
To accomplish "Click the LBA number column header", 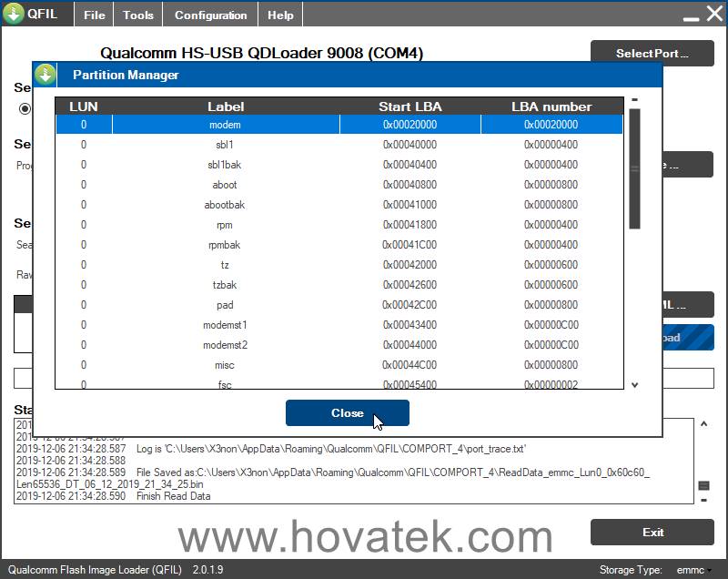I will (551, 107).
